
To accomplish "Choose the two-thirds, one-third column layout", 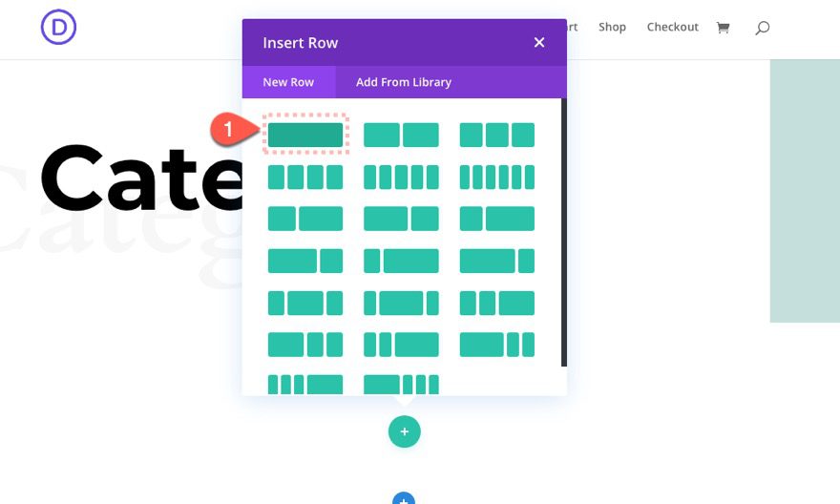I will [304, 261].
